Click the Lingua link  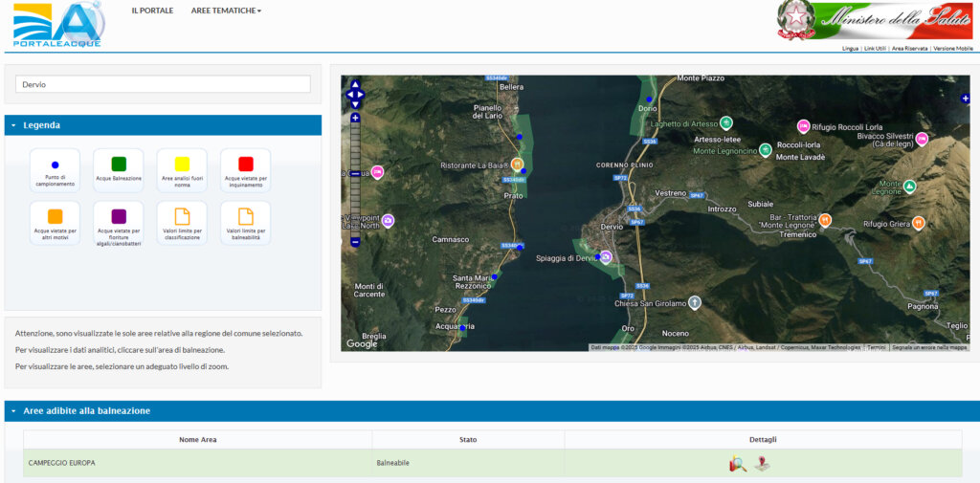(x=851, y=48)
